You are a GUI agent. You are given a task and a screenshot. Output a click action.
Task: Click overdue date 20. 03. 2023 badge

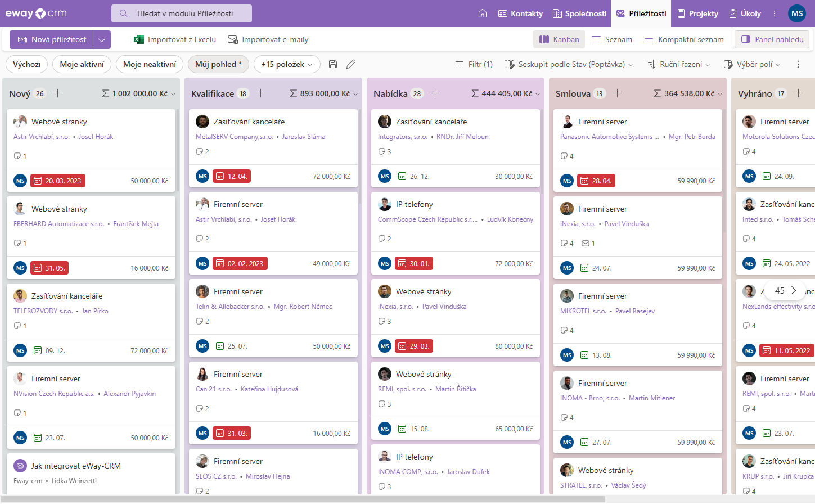click(x=57, y=181)
